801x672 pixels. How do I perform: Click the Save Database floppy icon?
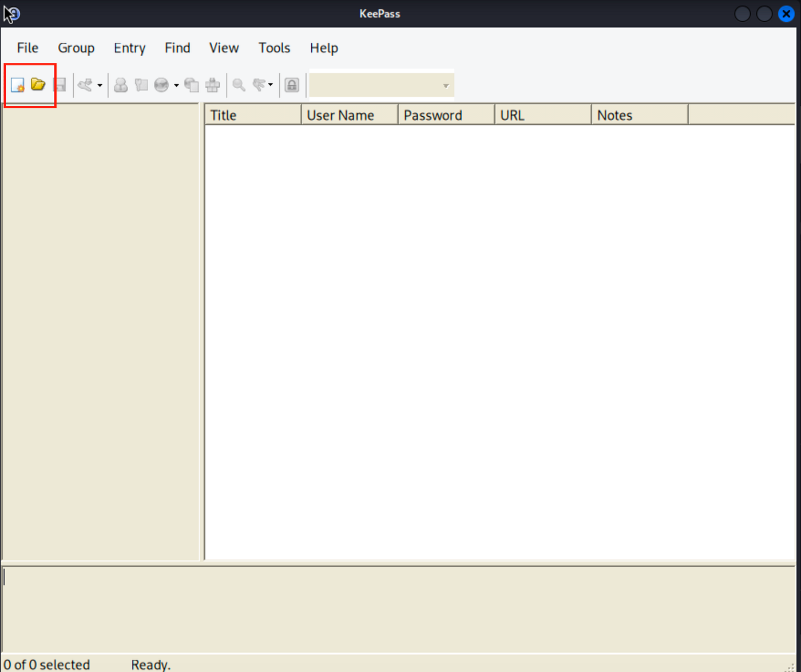pyautogui.click(x=60, y=85)
